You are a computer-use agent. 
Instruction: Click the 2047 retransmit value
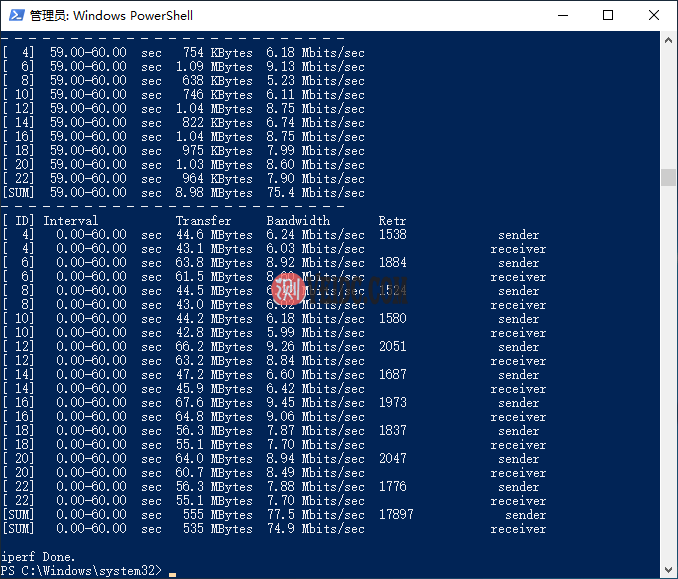click(393, 458)
